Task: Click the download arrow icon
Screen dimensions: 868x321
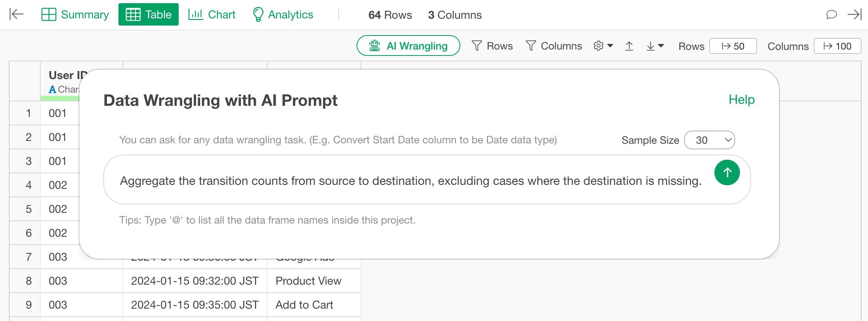Action: pyautogui.click(x=650, y=46)
